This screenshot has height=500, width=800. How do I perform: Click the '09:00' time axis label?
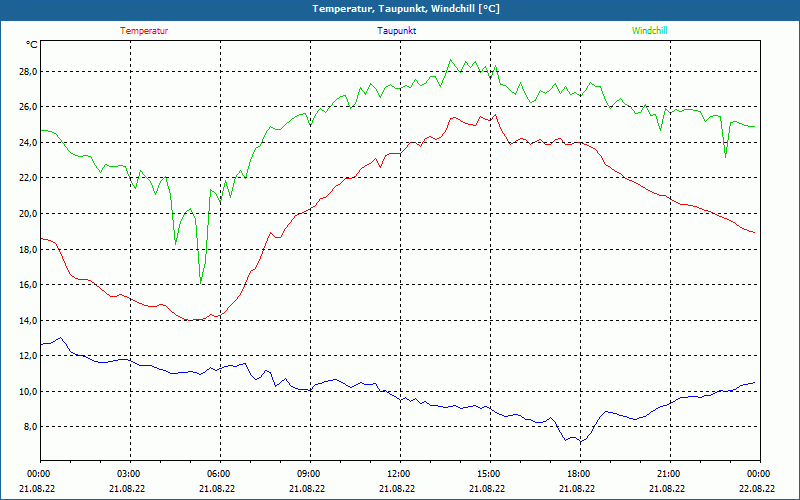coord(308,474)
